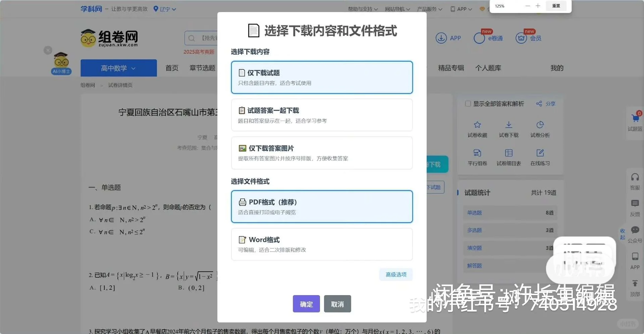Click the 确定 confirm button
Screen dimensions: 644x334
pos(306,303)
